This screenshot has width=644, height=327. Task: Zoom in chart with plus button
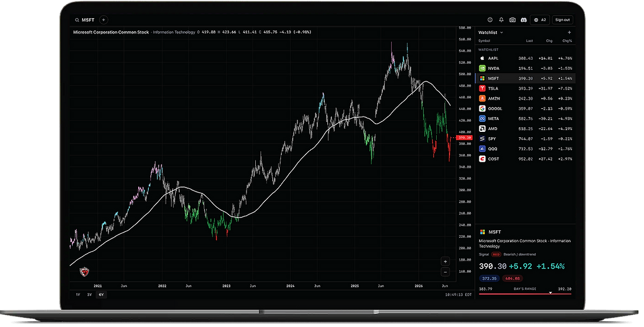[445, 261]
